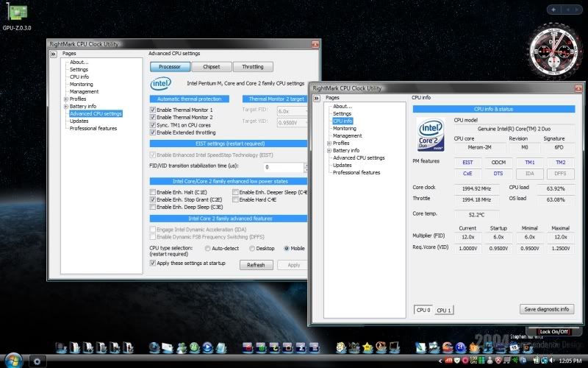588x368 pixels.
Task: Click the shield tray icon
Action: (456, 360)
